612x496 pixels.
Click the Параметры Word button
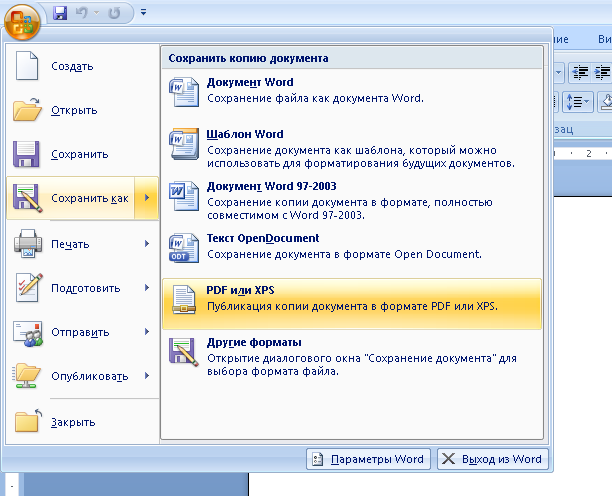368,459
